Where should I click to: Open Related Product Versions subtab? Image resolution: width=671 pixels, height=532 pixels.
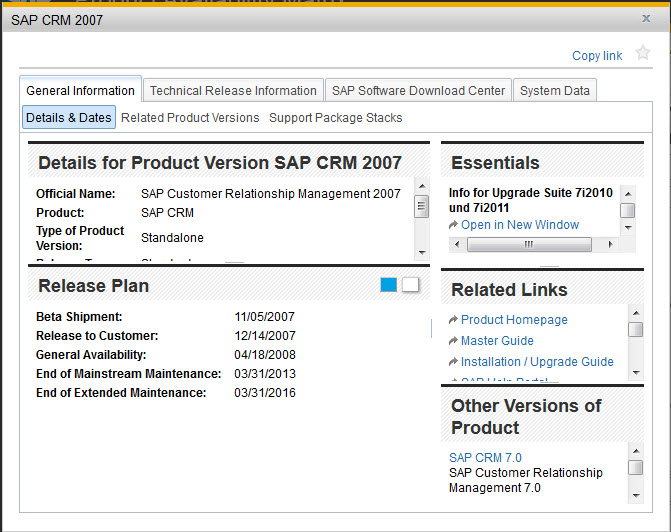click(190, 118)
